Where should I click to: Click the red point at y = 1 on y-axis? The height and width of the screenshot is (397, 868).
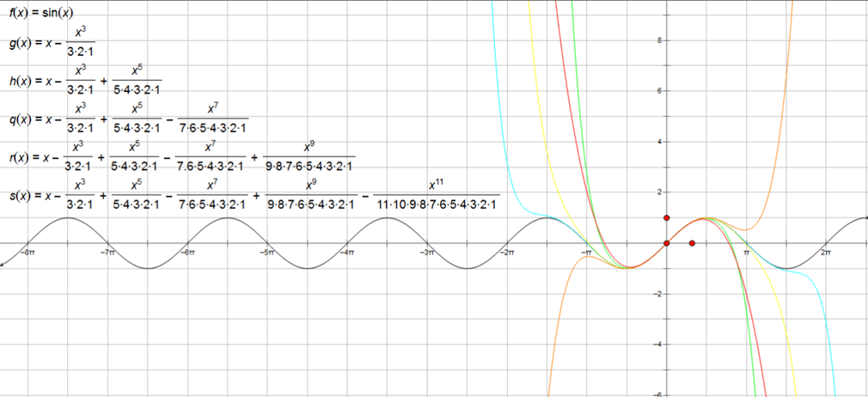(667, 218)
